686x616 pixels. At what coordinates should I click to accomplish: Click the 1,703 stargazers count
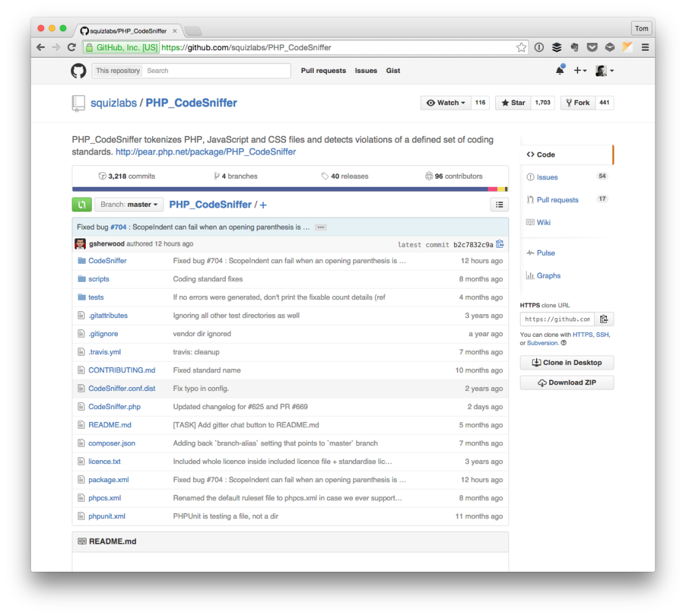pyautogui.click(x=543, y=102)
